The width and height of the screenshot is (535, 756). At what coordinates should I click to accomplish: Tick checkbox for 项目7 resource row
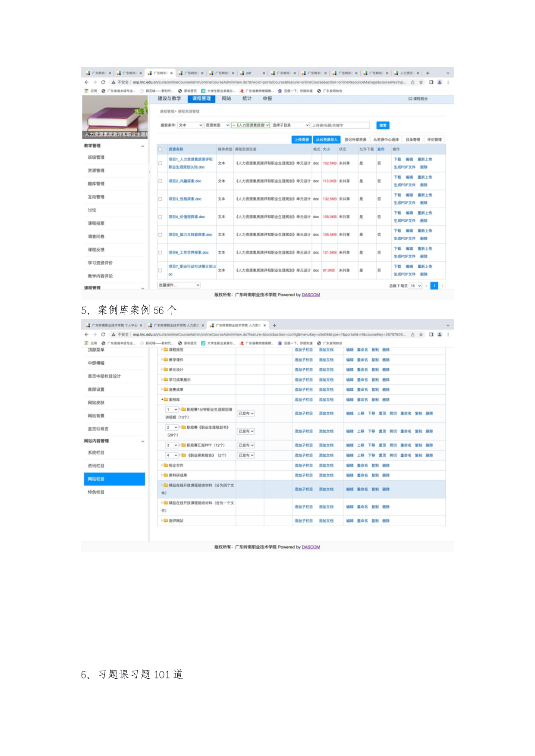click(x=160, y=270)
